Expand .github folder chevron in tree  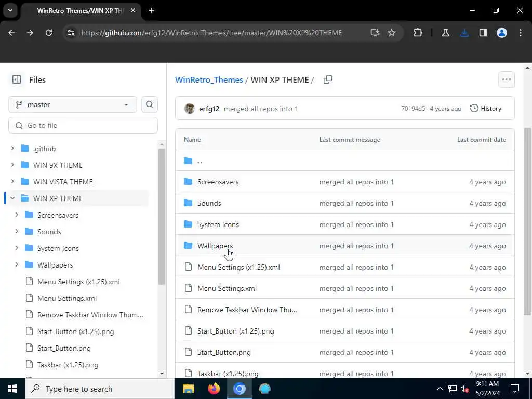(12, 148)
